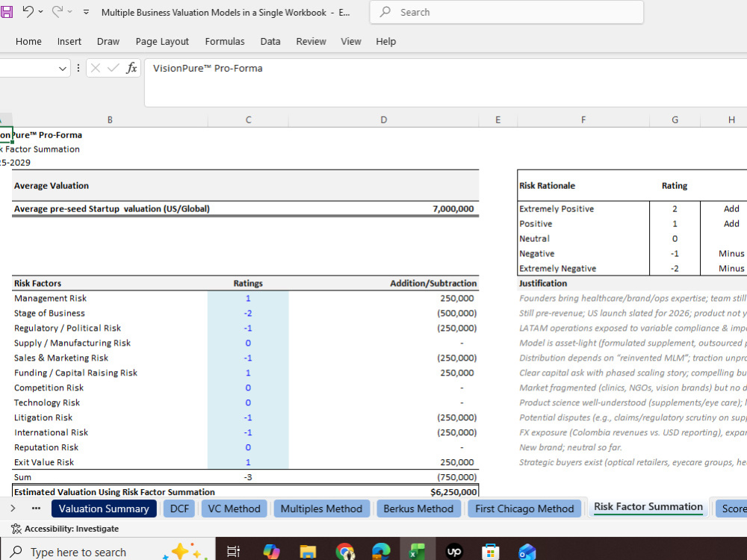
Task: Click the Excel icon on the taskbar
Action: click(x=418, y=552)
